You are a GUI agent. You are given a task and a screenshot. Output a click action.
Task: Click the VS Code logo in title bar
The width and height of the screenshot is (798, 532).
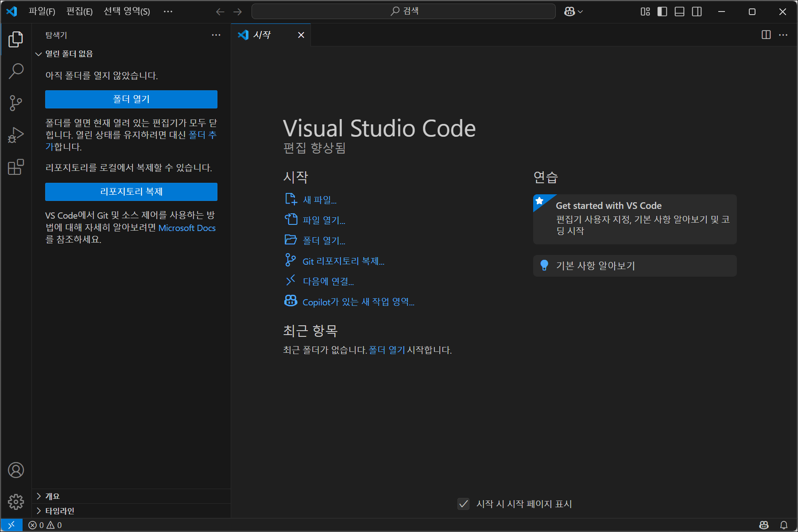click(12, 12)
